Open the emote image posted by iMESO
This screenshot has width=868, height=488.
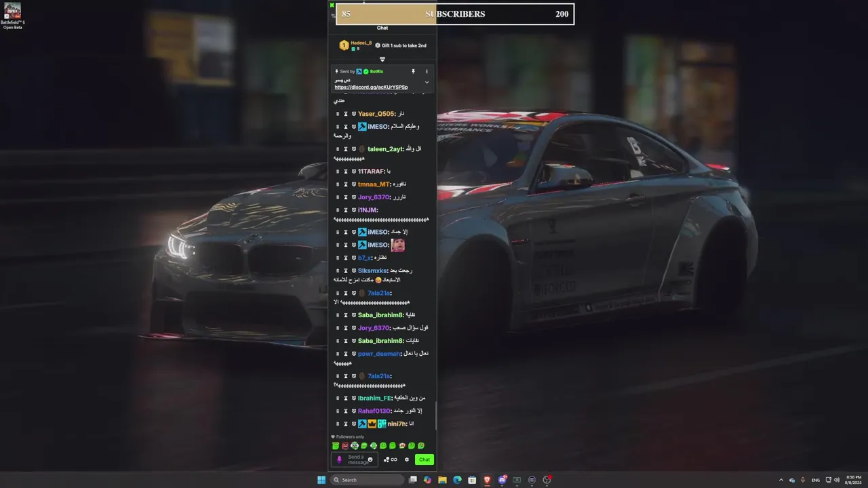click(x=398, y=245)
